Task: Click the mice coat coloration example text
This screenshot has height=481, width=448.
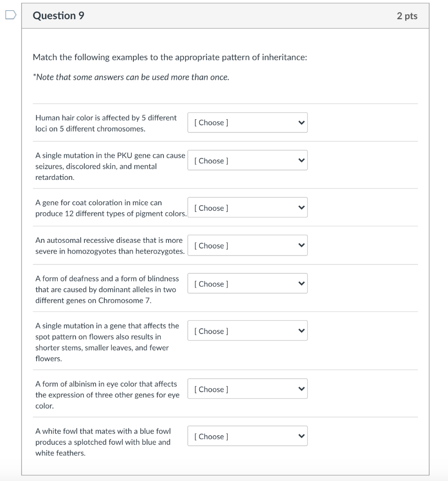Action: click(x=111, y=208)
